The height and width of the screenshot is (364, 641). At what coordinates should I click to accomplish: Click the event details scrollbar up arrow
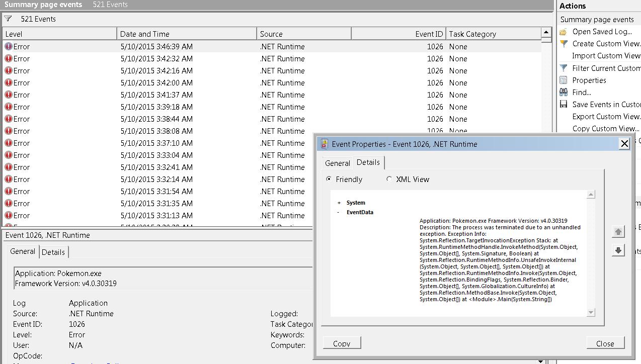click(591, 195)
